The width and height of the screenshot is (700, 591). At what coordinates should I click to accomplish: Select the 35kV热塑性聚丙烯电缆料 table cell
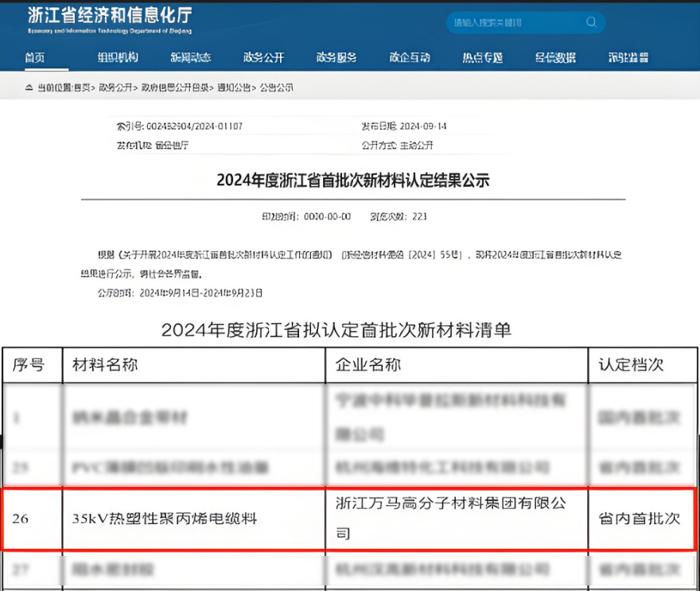pos(165,518)
